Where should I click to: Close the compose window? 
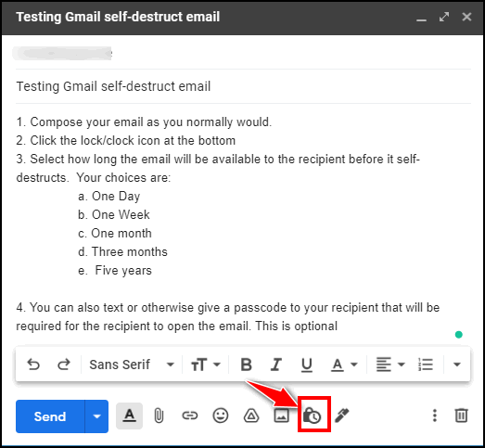(x=466, y=17)
